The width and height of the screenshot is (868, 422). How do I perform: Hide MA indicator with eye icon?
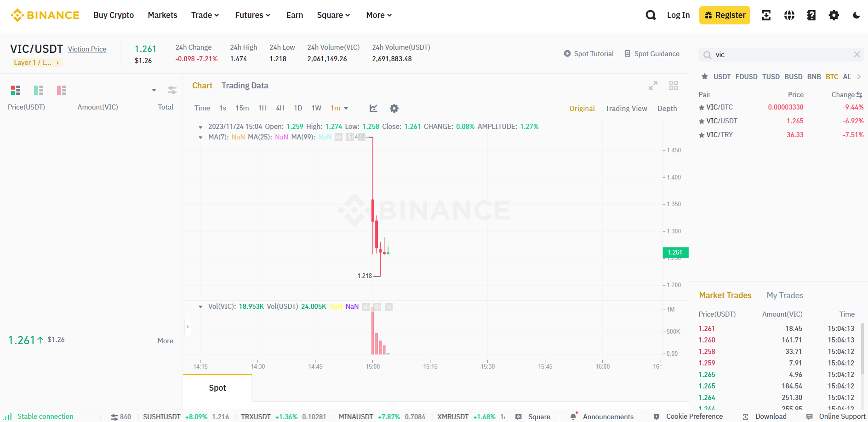pos(338,137)
